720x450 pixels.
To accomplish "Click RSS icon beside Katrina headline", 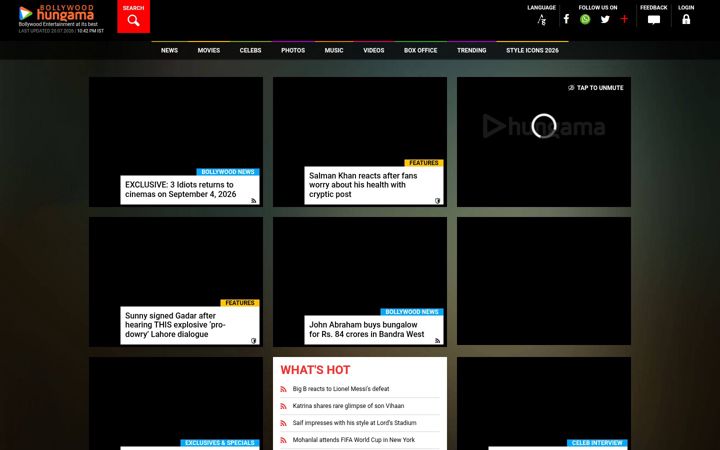I will (283, 406).
